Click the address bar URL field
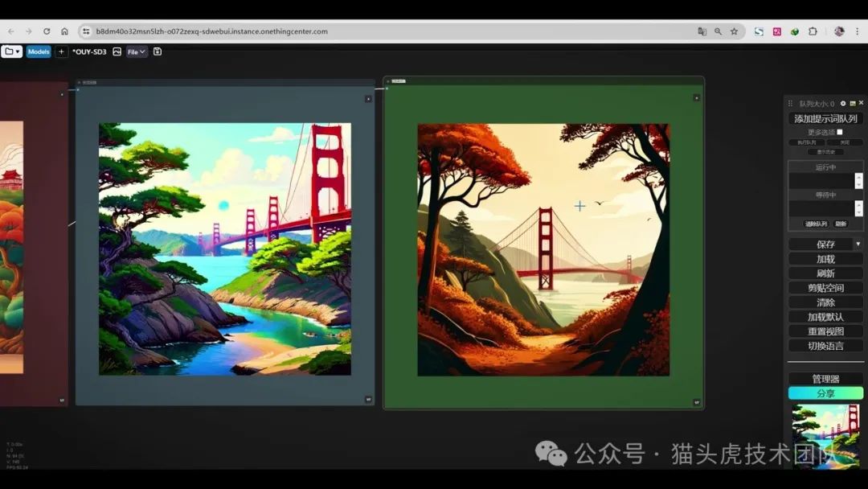The height and width of the screenshot is (489, 868). click(x=387, y=31)
